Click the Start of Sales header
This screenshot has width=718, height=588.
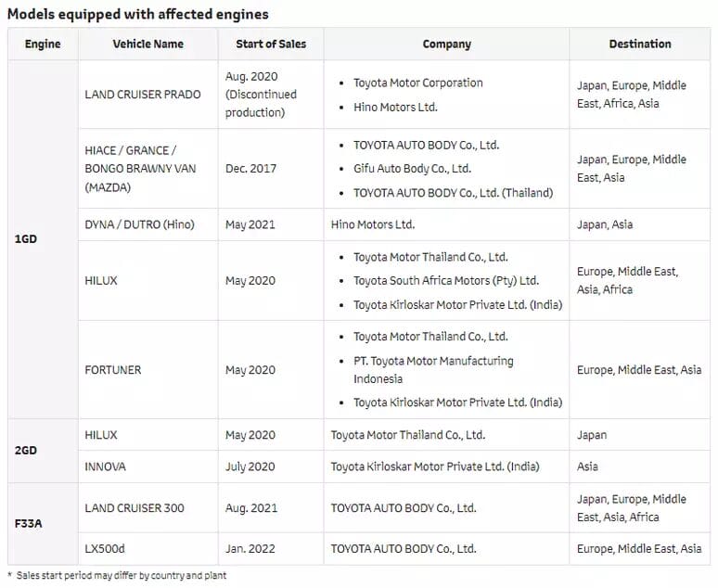[271, 44]
